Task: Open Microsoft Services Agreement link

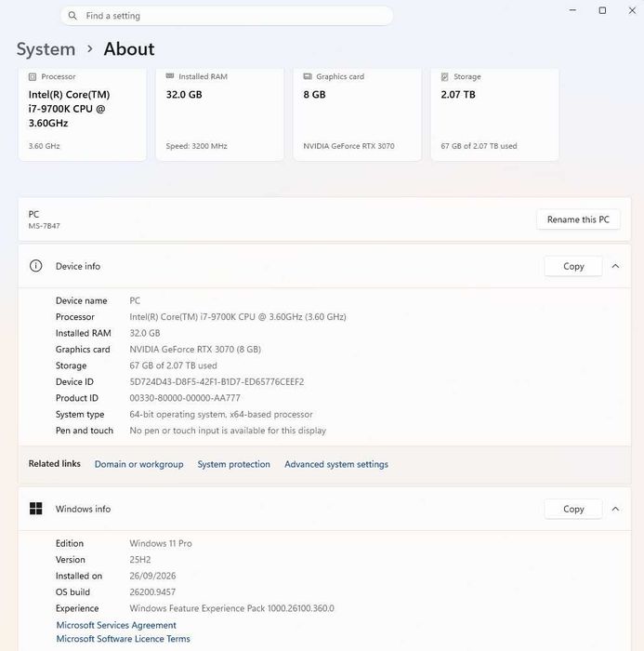Action: tap(116, 625)
